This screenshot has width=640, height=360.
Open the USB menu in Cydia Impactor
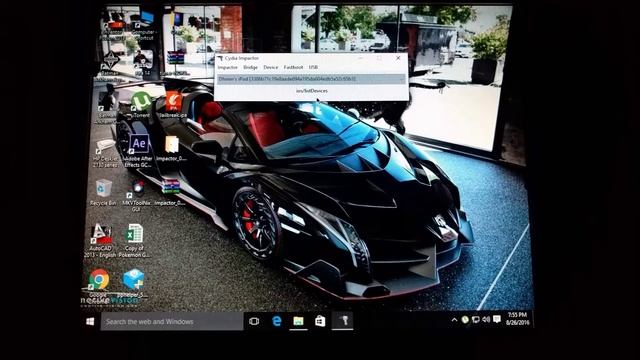pos(313,67)
